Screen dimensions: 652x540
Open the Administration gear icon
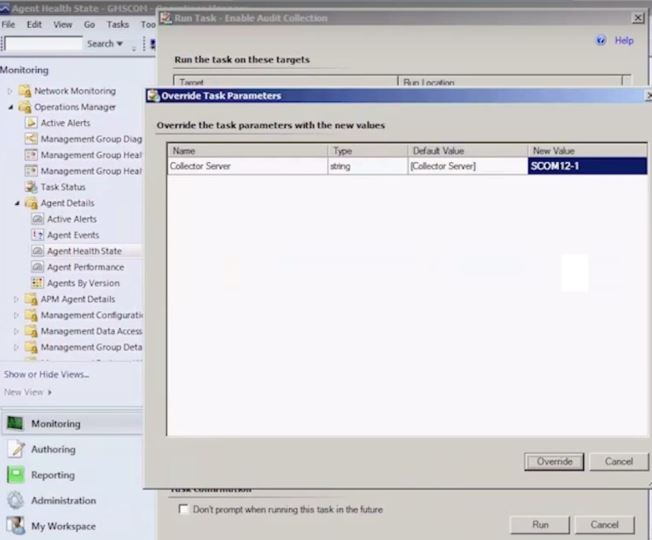point(16,501)
